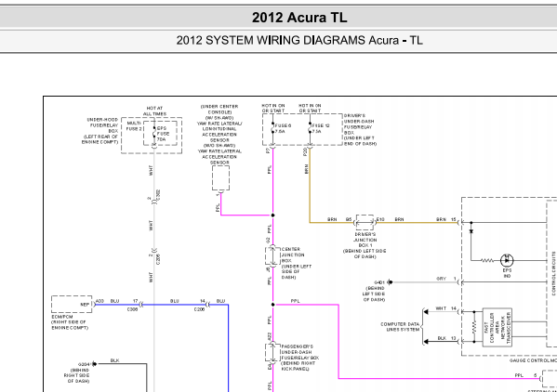557x392 pixels.
Task: Click the "GRY" wire label at pin 1
Action: [441, 279]
